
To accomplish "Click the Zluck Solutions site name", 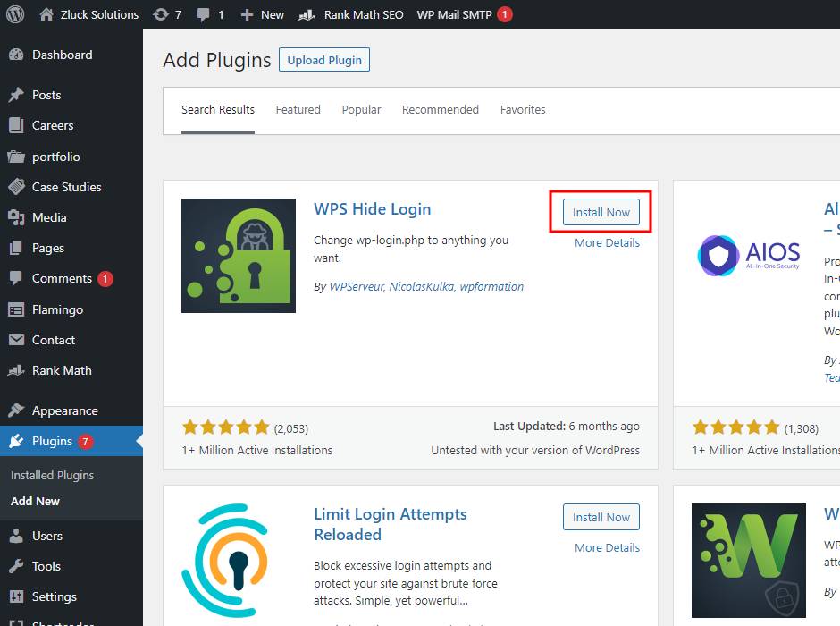I will click(x=100, y=15).
